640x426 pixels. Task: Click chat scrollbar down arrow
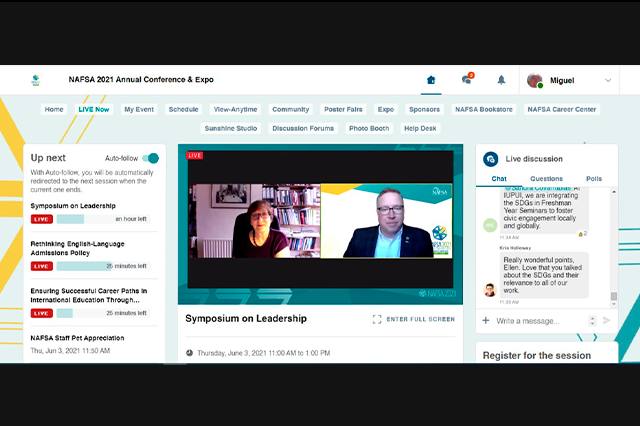(613, 304)
